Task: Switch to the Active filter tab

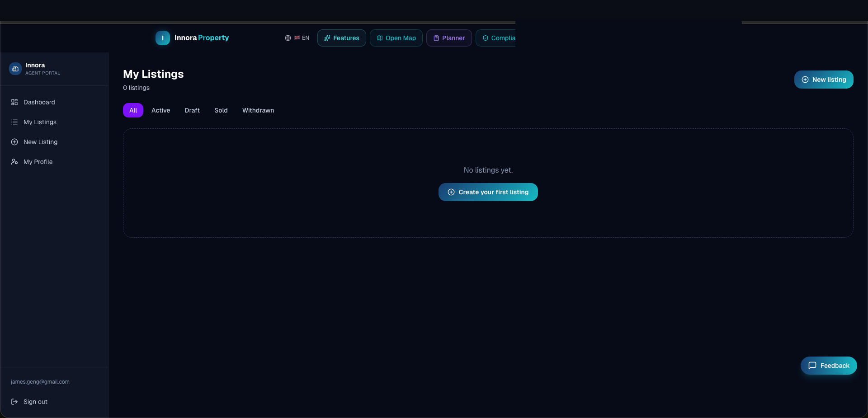Action: [160, 110]
